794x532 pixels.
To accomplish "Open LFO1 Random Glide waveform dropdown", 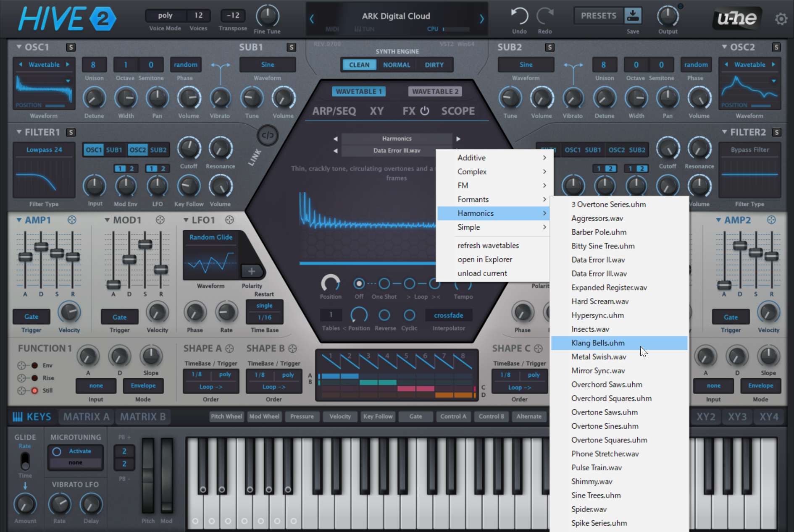I will (x=211, y=237).
